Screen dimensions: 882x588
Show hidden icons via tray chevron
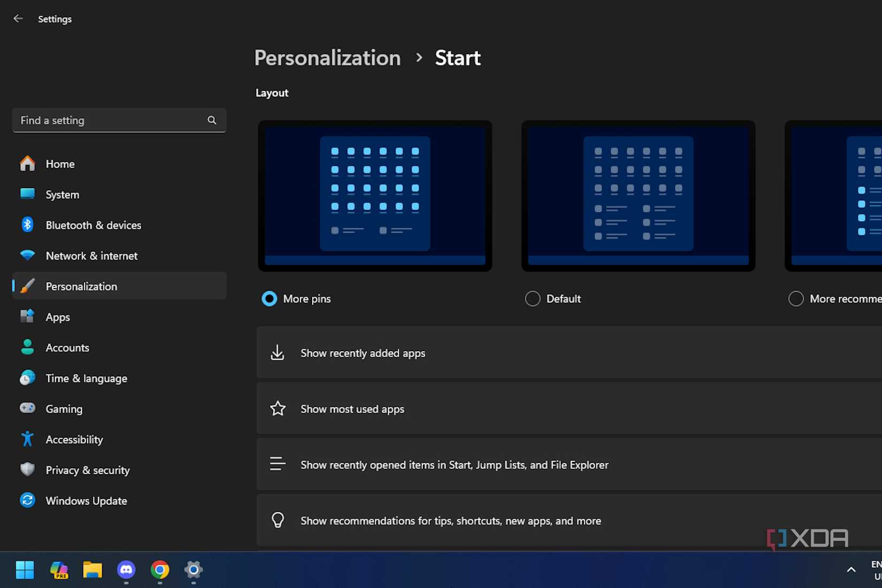[851, 570]
